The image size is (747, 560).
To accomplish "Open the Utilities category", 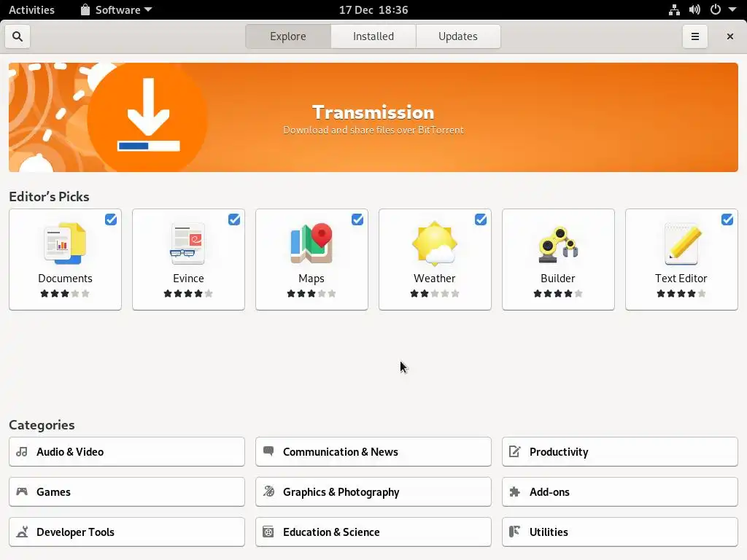I will tap(620, 532).
